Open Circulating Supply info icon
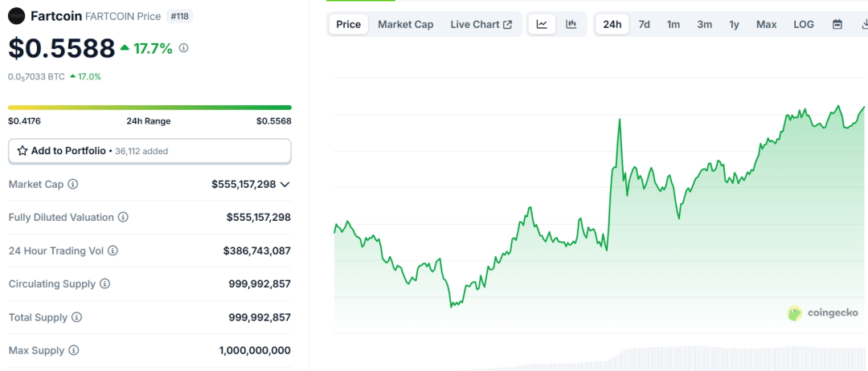868x371 pixels. pyautogui.click(x=104, y=283)
